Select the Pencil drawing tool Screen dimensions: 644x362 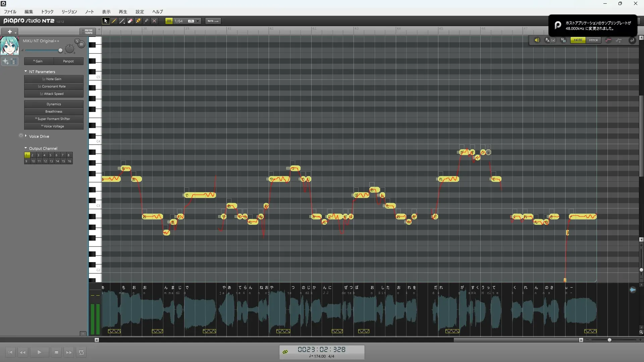pos(114,21)
